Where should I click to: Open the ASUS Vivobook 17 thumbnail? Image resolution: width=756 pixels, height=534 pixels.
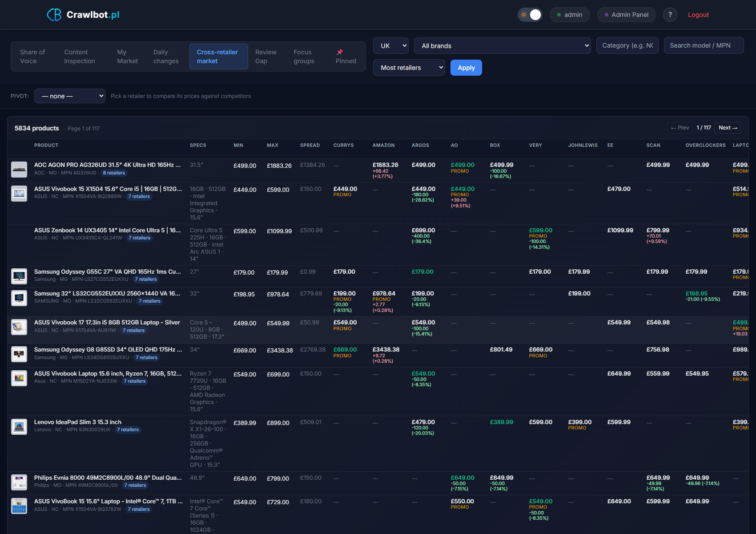[19, 327]
